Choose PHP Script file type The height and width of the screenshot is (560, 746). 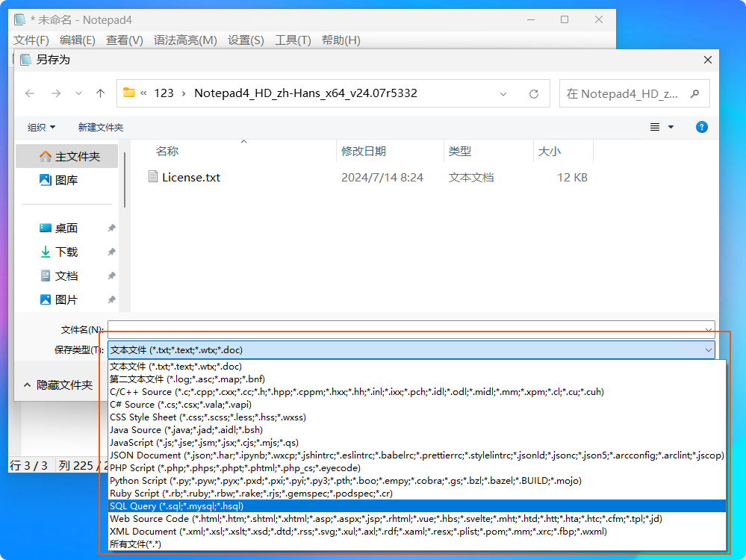pyautogui.click(x=417, y=468)
